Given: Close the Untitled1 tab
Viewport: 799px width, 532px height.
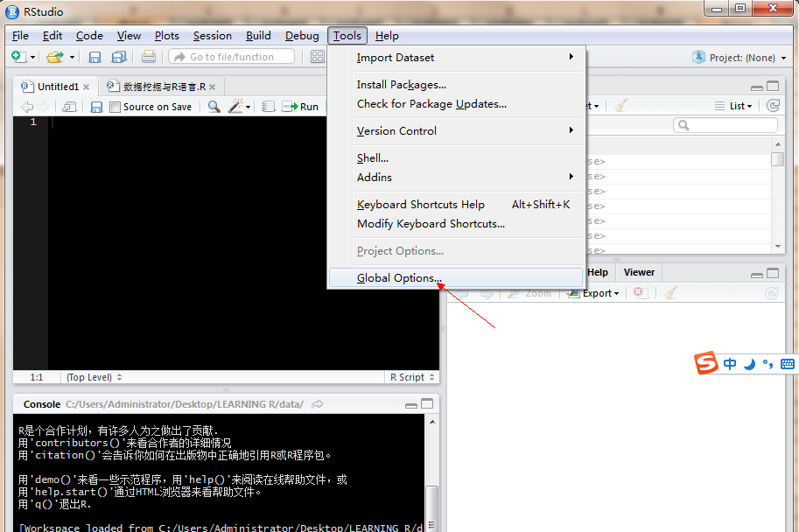Looking at the screenshot, I should tap(87, 87).
